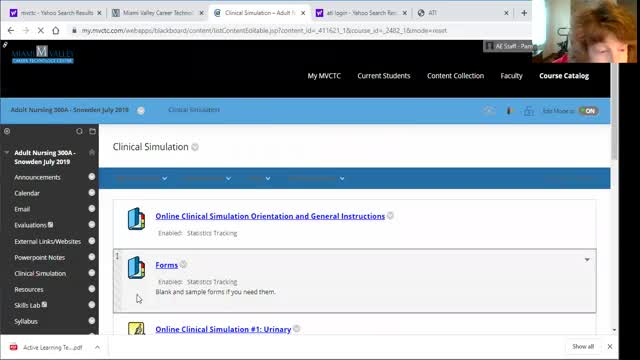The height and width of the screenshot is (360, 640).
Task: Open options circle next to Calendar
Action: click(x=92, y=193)
